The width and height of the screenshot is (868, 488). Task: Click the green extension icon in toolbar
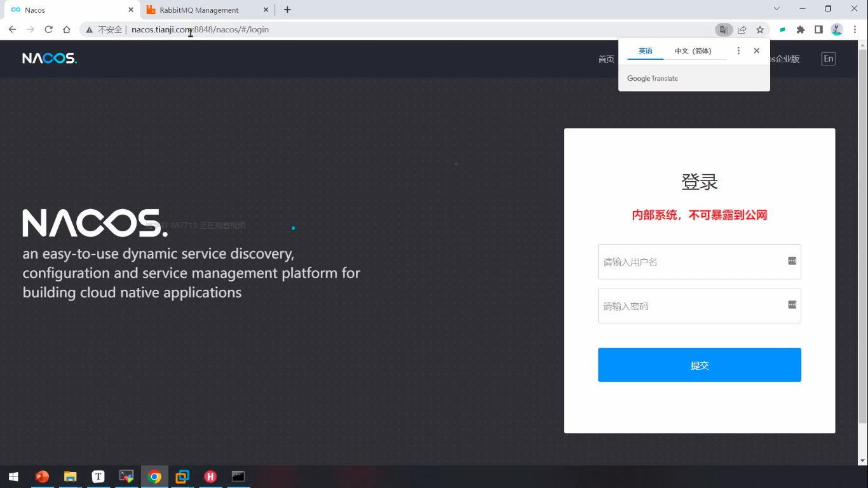(783, 29)
